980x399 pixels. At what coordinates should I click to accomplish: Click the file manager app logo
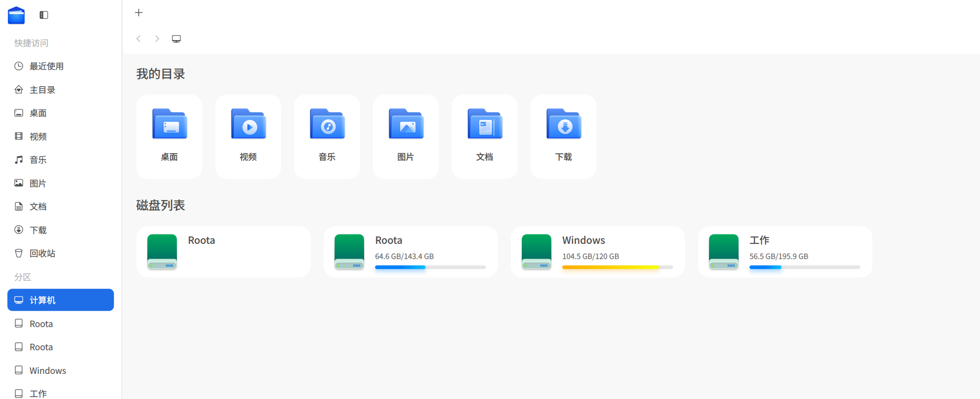click(x=16, y=15)
